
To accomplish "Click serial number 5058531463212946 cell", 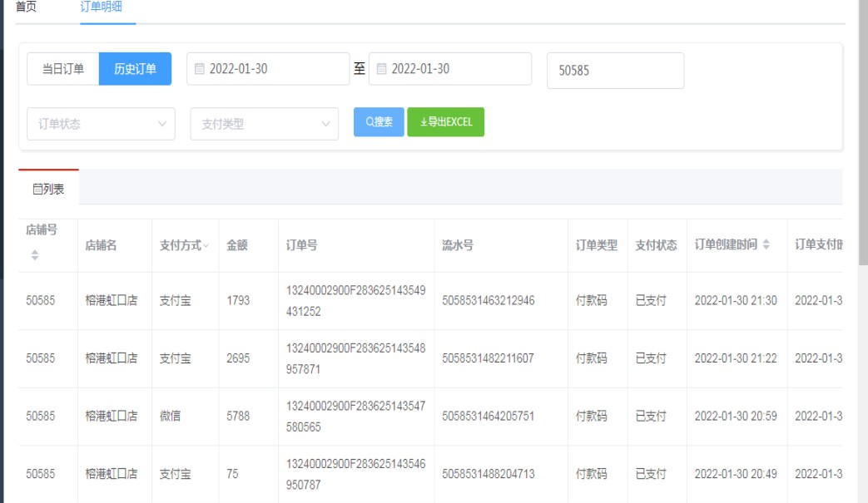I will point(489,301).
